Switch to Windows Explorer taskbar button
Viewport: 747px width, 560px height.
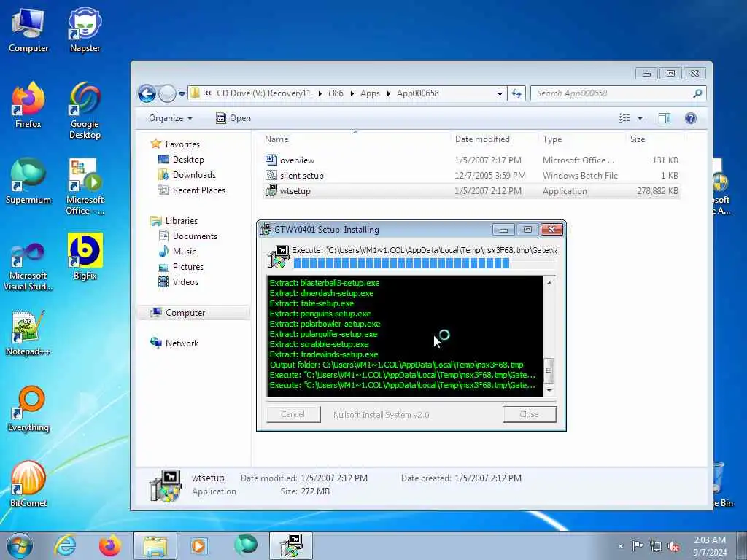click(x=155, y=545)
